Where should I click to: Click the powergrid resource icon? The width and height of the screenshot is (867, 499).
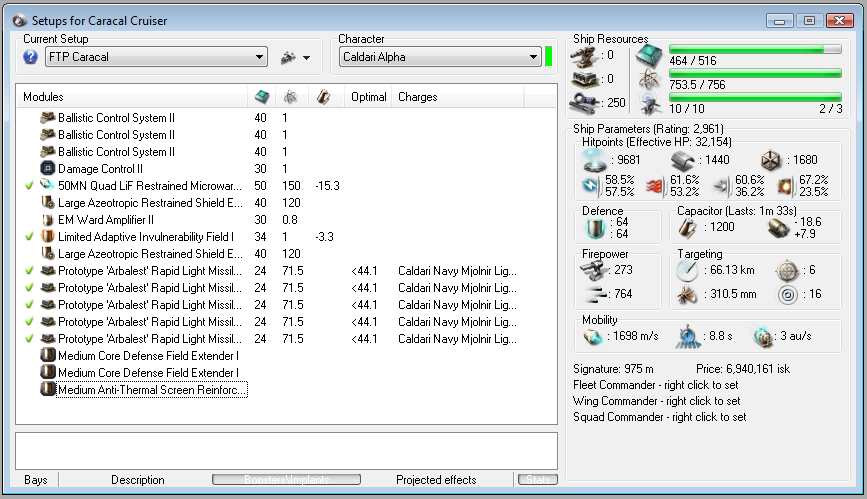pos(649,80)
